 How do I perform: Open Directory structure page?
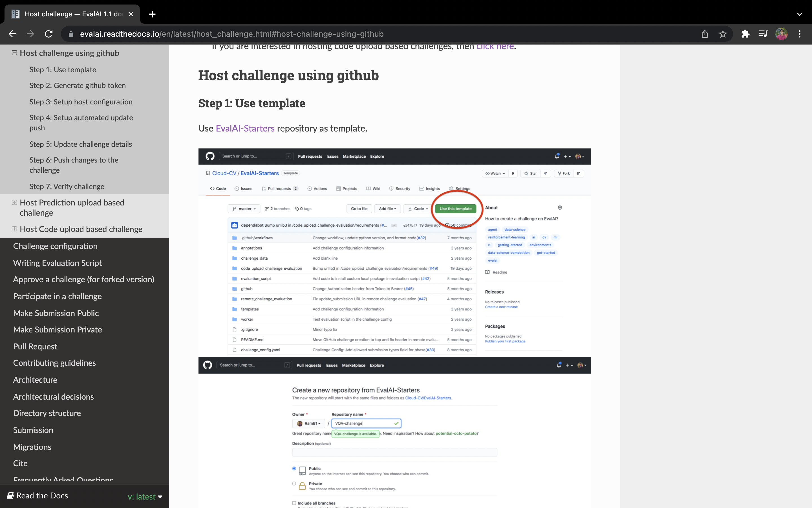[47, 413]
